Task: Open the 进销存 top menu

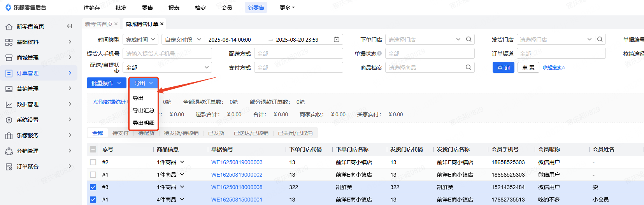Action: pos(92,7)
